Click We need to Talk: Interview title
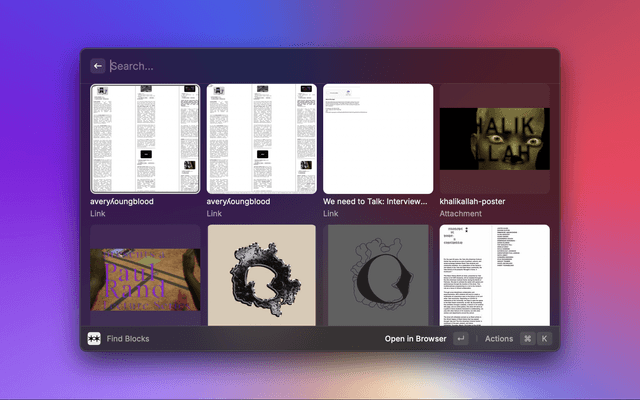Viewport: 640px width, 400px height. (378, 201)
